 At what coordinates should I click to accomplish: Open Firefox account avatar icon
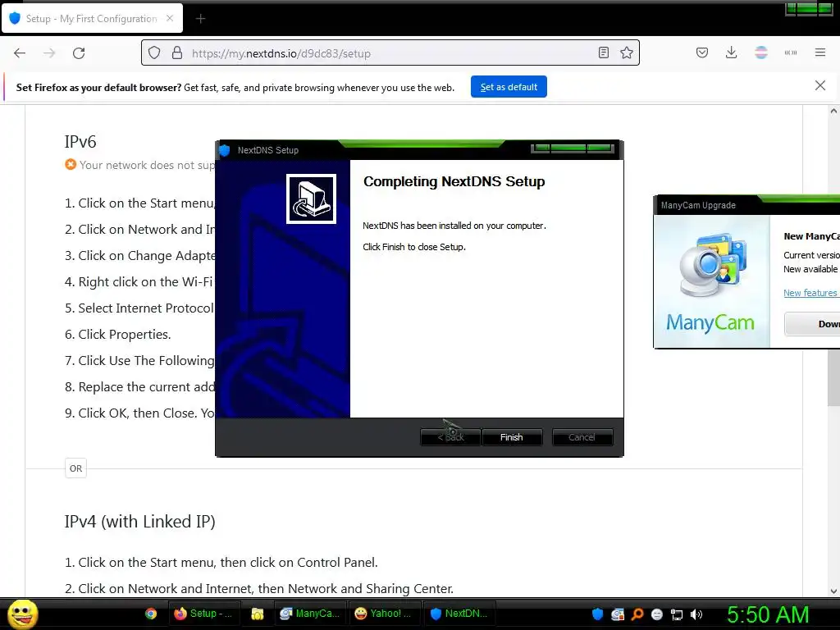760,52
